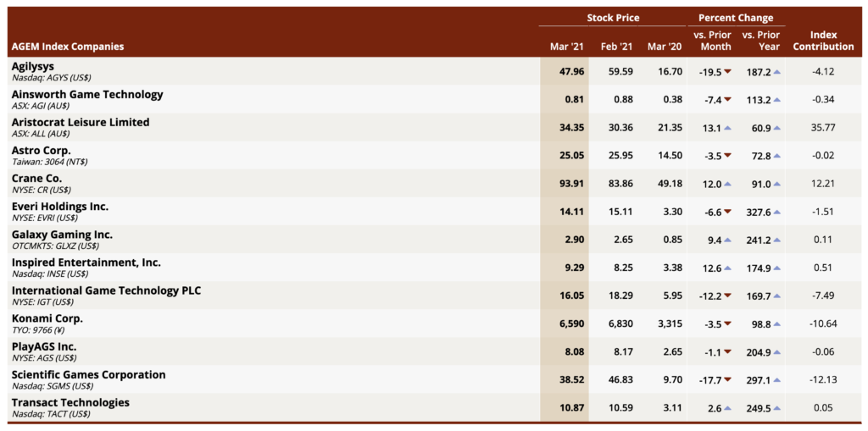
Task: Click the up arrow beside Agilysys 187.2
Action: [777, 71]
